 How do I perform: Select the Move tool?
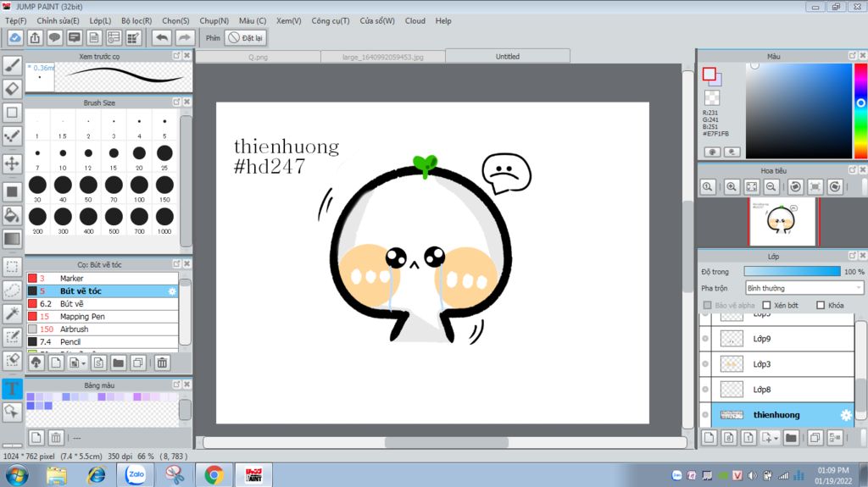pyautogui.click(x=12, y=163)
